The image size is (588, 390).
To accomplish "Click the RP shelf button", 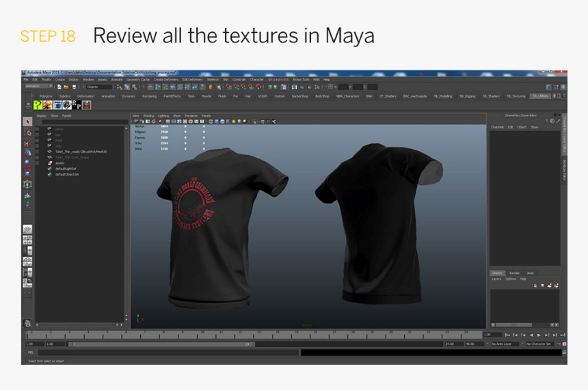I will [x=77, y=105].
